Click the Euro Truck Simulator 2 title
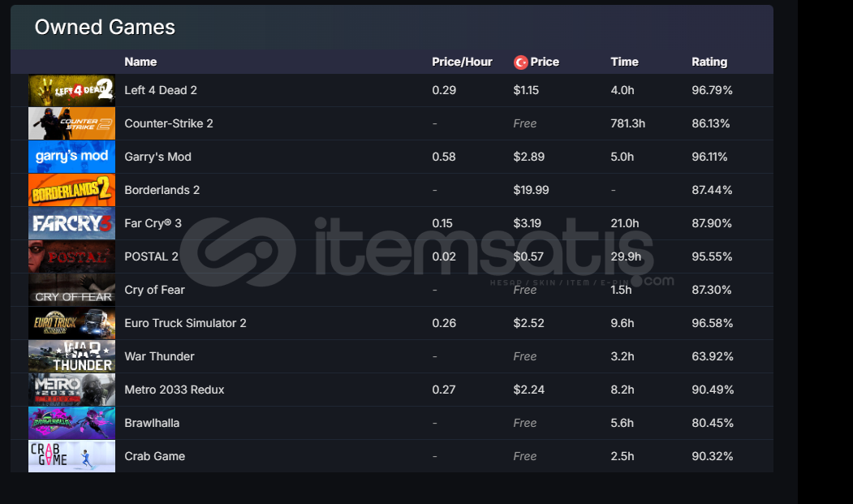 (x=185, y=324)
